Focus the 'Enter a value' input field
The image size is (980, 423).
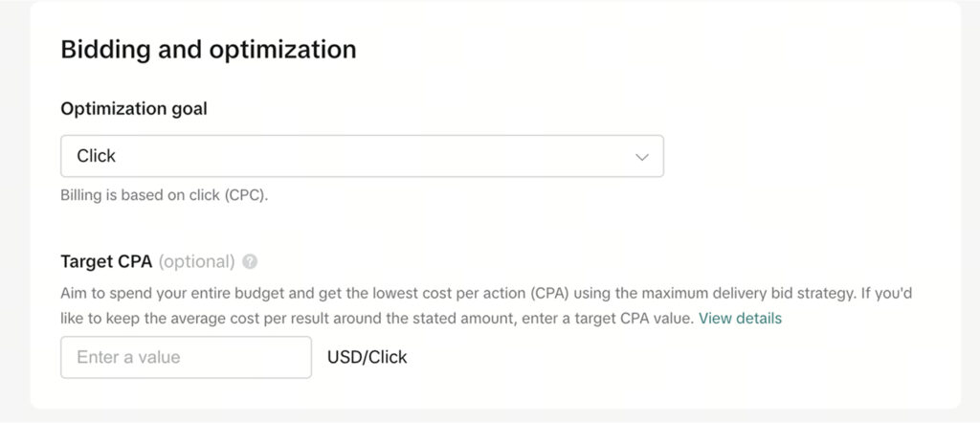point(186,357)
